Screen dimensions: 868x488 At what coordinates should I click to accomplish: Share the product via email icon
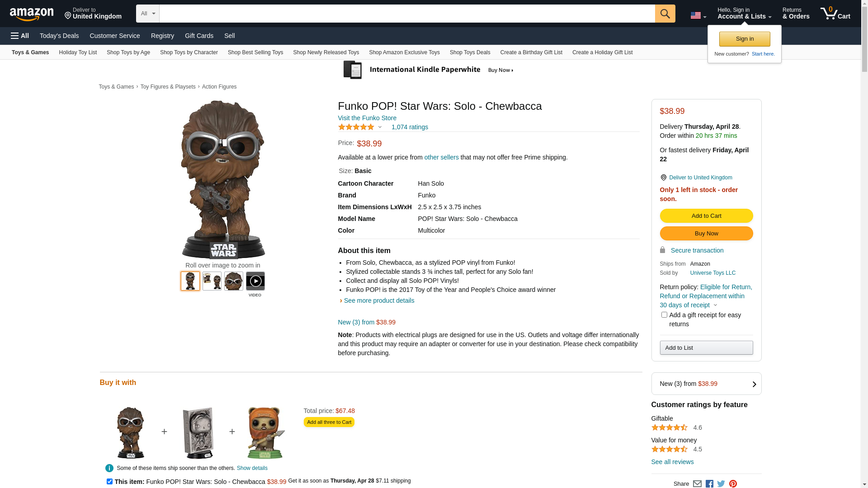click(x=697, y=483)
